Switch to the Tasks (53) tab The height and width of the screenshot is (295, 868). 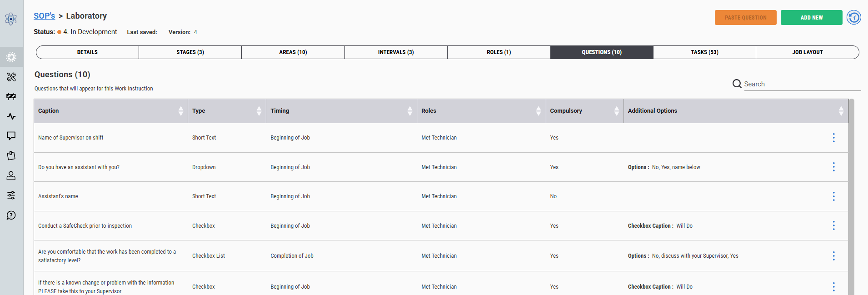click(x=704, y=52)
